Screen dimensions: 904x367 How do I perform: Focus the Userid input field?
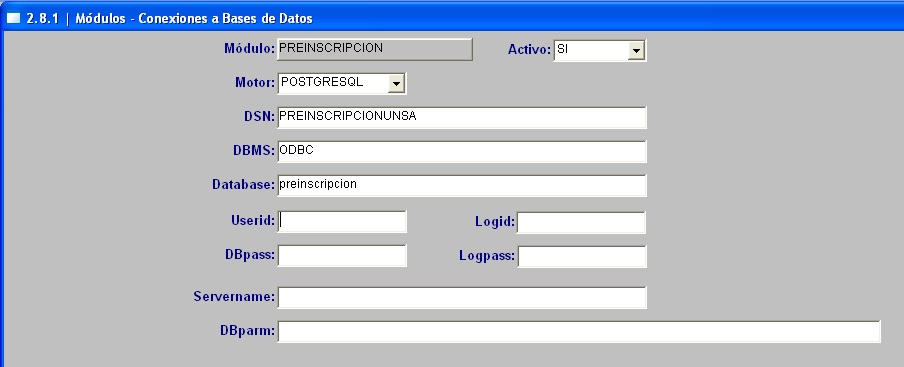coord(342,222)
